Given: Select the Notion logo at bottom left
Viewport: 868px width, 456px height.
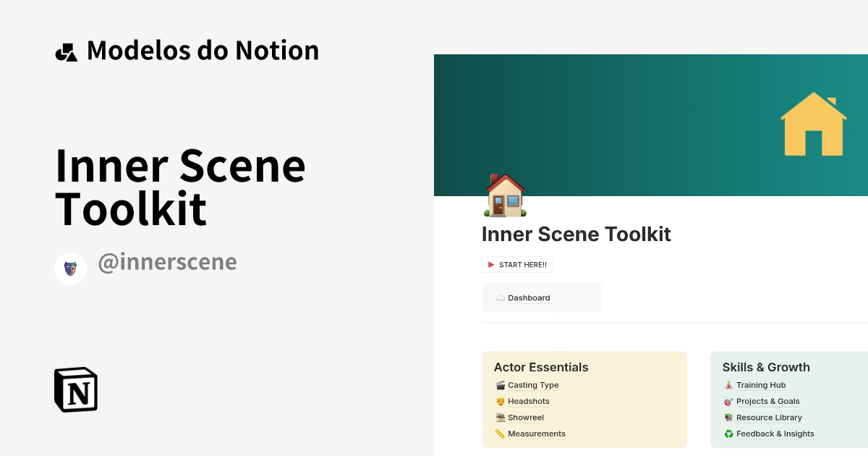Looking at the screenshot, I should click(75, 389).
